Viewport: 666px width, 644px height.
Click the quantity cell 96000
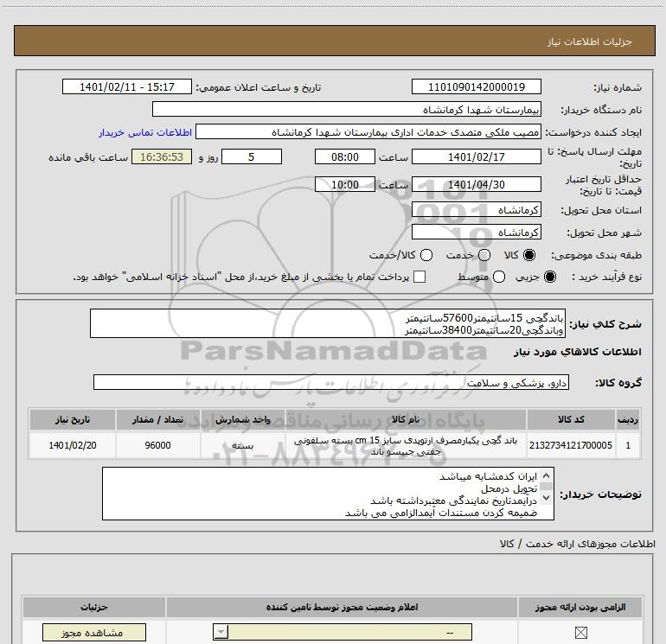[x=157, y=445]
